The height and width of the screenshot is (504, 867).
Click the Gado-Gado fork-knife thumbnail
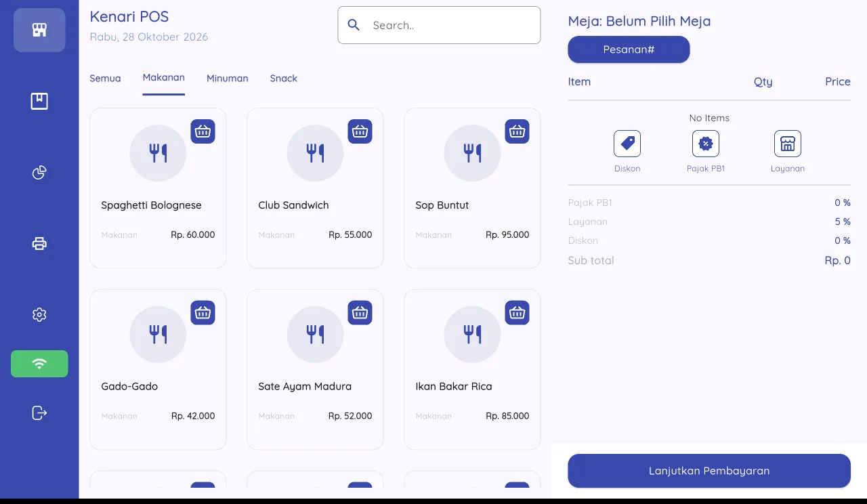tap(158, 334)
